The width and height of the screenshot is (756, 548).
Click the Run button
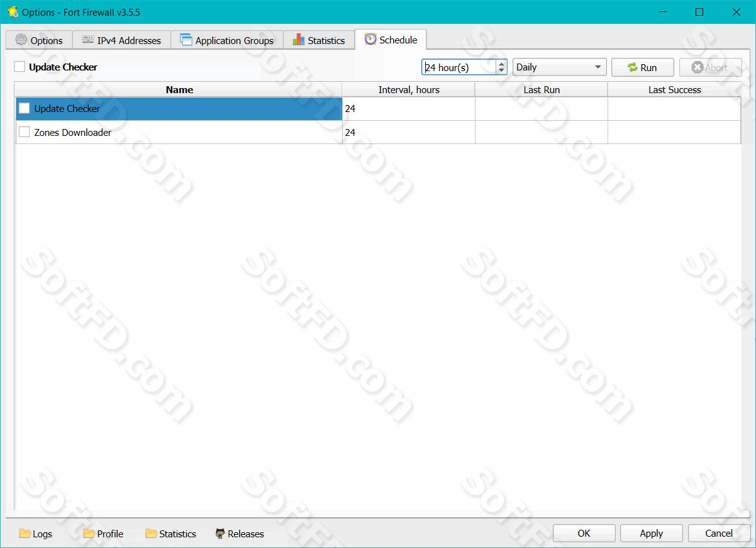(643, 67)
